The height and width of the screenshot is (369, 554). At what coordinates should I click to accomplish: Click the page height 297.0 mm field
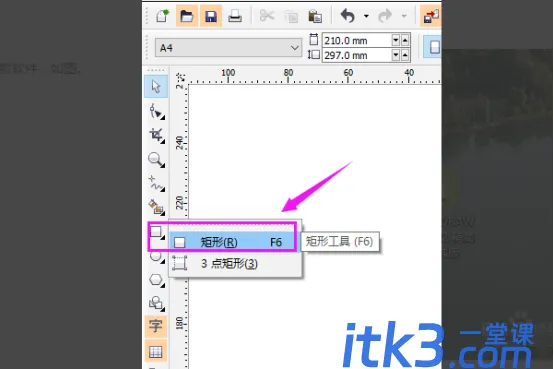356,55
